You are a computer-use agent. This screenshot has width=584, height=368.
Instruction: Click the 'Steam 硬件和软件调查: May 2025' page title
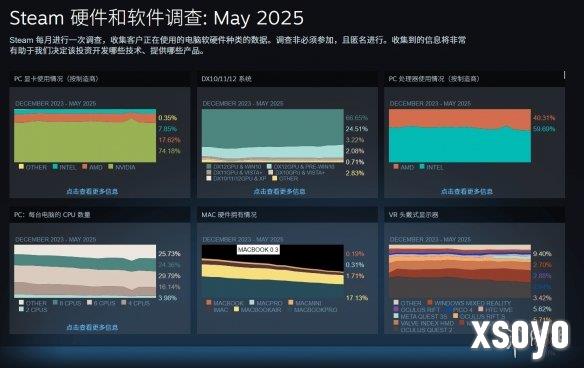(x=156, y=18)
